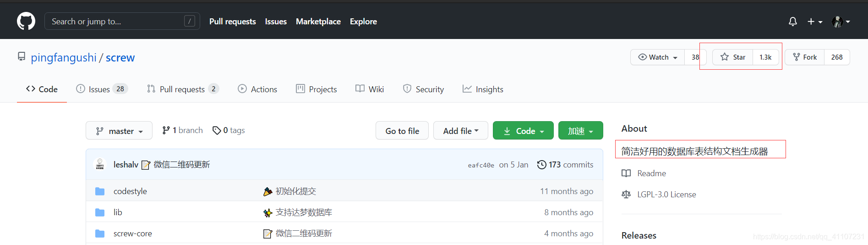Open the pingfangushi owner link

pyautogui.click(x=64, y=58)
